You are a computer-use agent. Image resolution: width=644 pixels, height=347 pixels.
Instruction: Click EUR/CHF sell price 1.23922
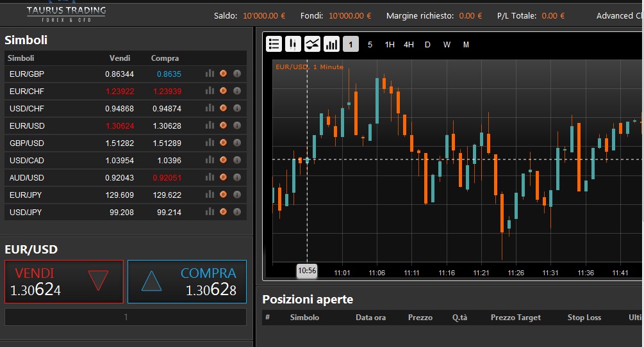coord(120,92)
